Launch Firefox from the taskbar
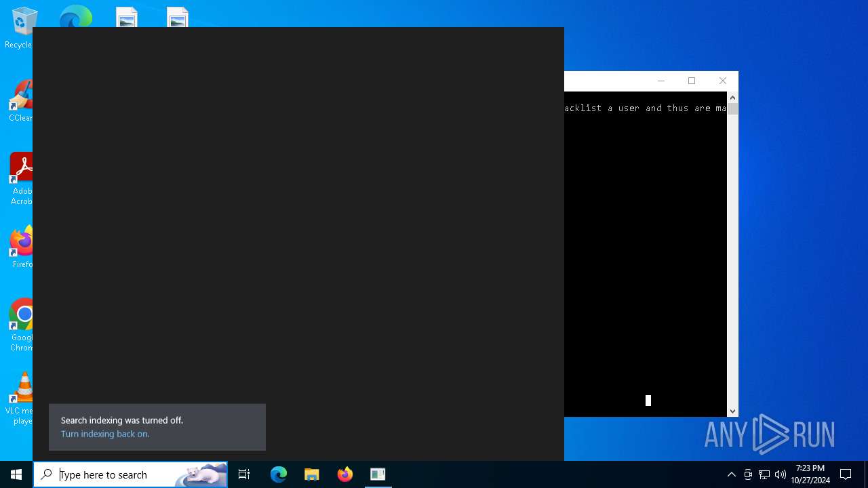 click(345, 474)
